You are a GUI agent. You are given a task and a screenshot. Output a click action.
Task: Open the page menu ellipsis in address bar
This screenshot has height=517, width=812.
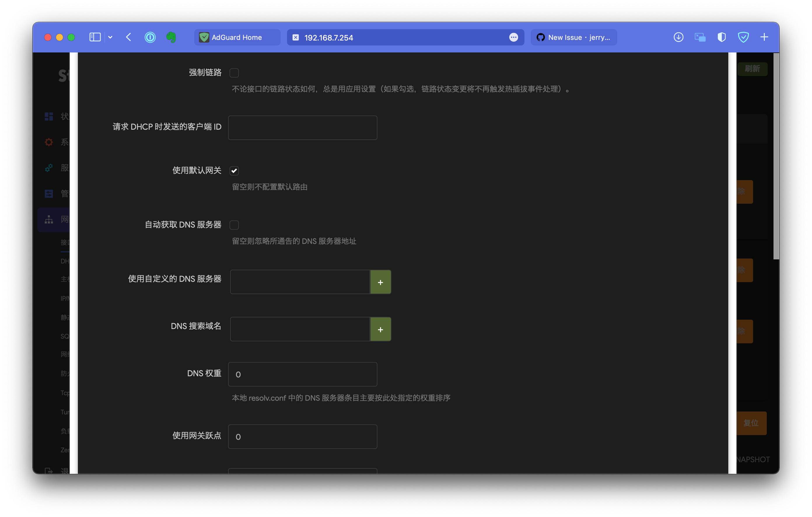tap(514, 37)
